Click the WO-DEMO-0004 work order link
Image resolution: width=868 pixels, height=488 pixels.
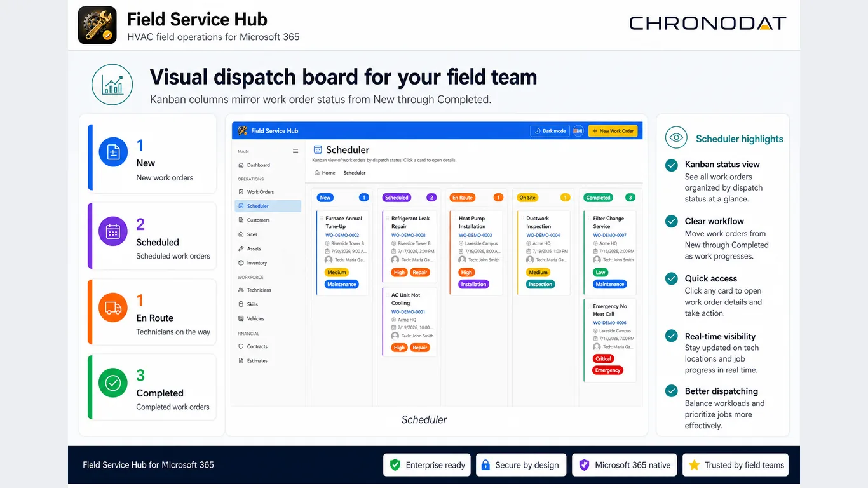click(x=543, y=235)
